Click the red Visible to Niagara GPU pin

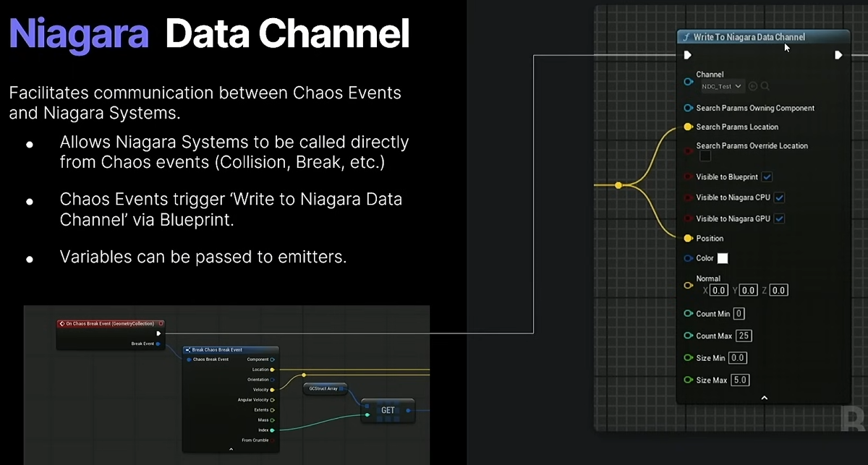pyautogui.click(x=688, y=218)
